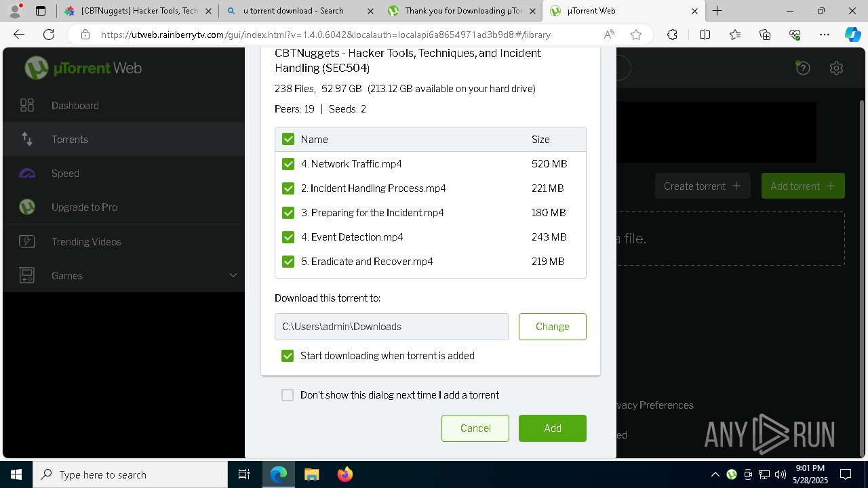Image resolution: width=868 pixels, height=488 pixels.
Task: Click the read aloud icon
Action: coord(609,35)
